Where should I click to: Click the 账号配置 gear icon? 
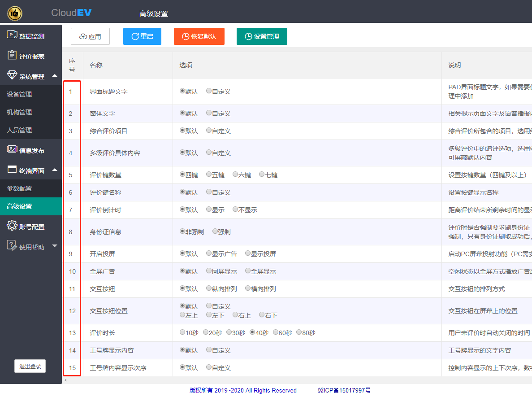tap(12, 225)
